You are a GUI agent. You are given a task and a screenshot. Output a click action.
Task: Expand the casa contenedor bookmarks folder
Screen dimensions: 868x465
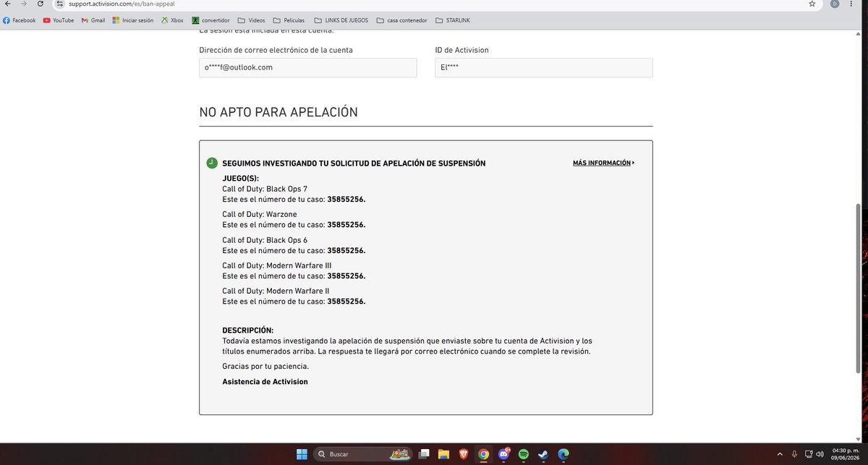[401, 20]
